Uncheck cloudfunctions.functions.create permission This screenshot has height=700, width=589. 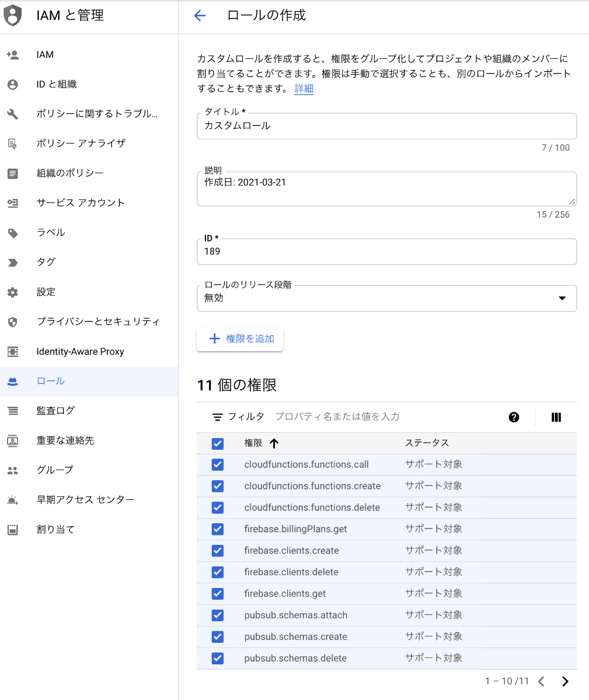point(218,487)
